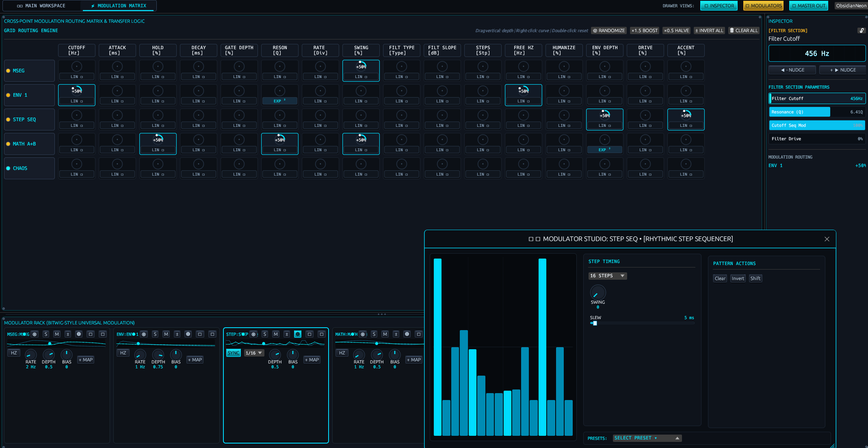The height and width of the screenshot is (448, 868).
Task: Click the MSEG to SWING depth knob
Action: pyautogui.click(x=361, y=66)
